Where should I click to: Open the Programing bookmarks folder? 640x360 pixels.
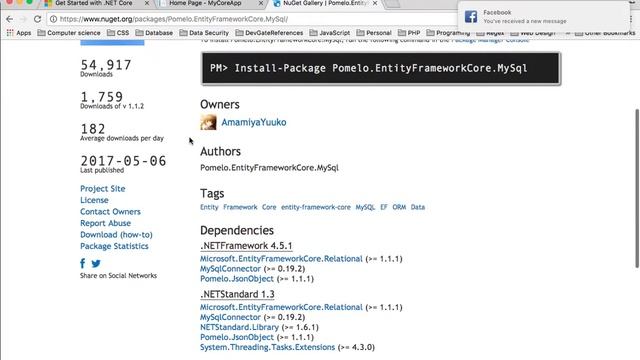tap(448, 33)
